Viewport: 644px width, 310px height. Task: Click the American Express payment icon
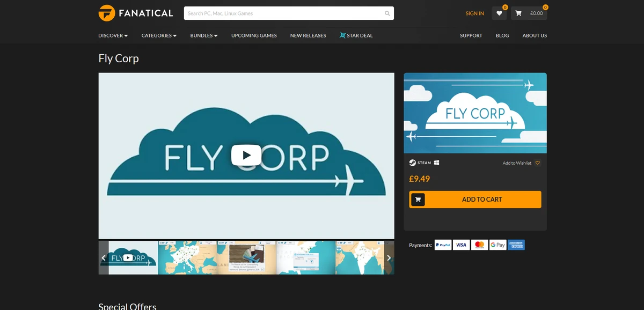pos(516,245)
